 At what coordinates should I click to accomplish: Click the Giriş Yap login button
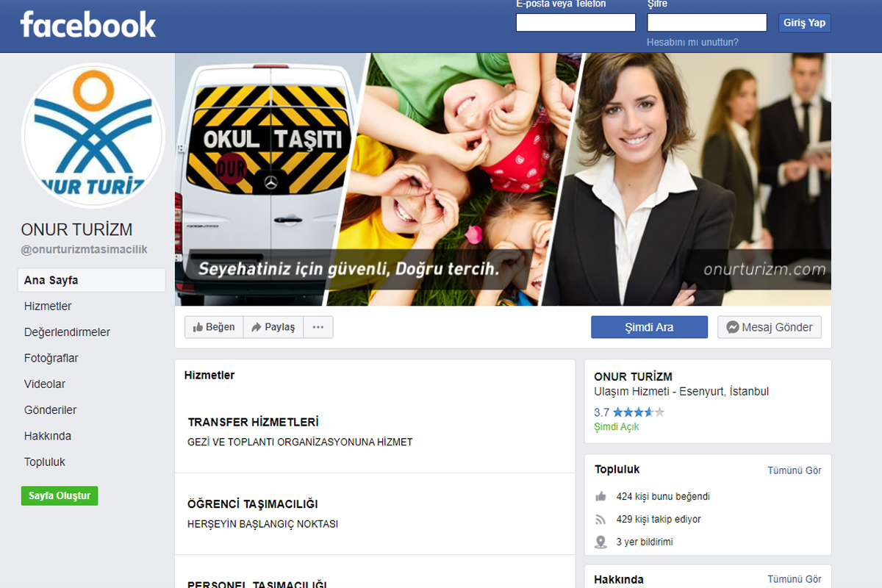pyautogui.click(x=804, y=23)
